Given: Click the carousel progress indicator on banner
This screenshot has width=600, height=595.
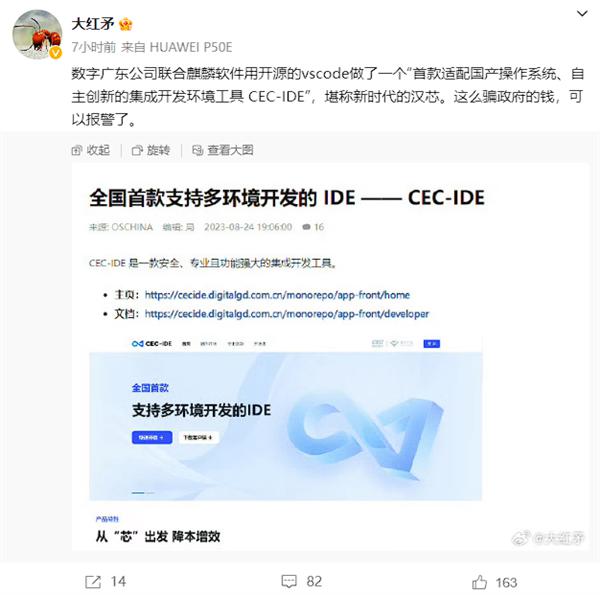Looking at the screenshot, I should coord(143,493).
